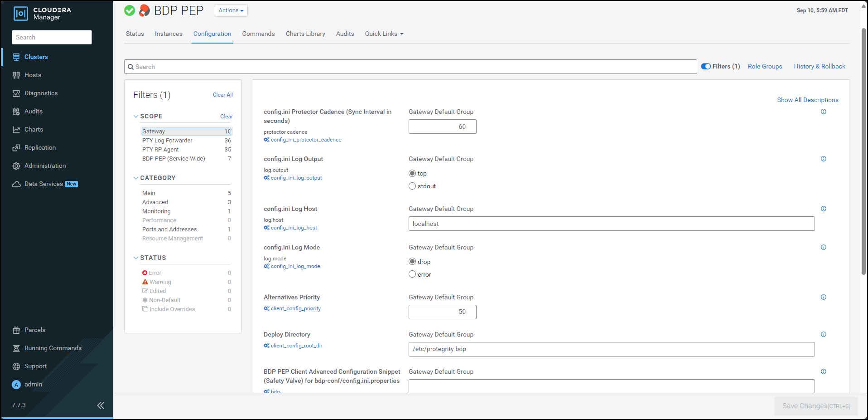
Task: Show info for config.ini Log Output
Action: pos(823,159)
